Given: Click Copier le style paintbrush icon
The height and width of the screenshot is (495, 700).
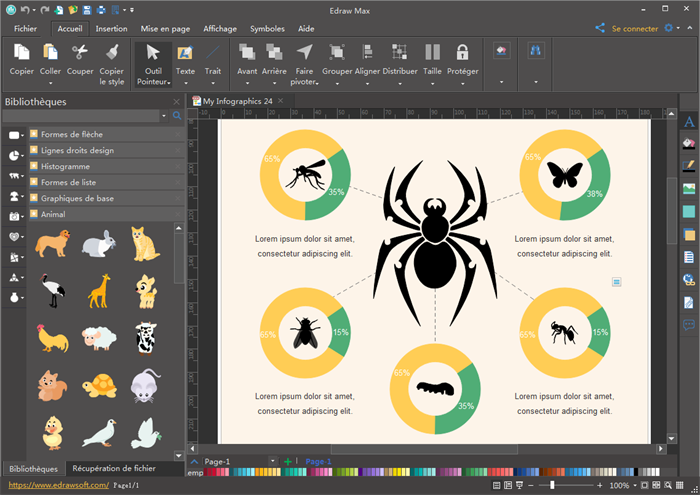Looking at the screenshot, I should 112,52.
